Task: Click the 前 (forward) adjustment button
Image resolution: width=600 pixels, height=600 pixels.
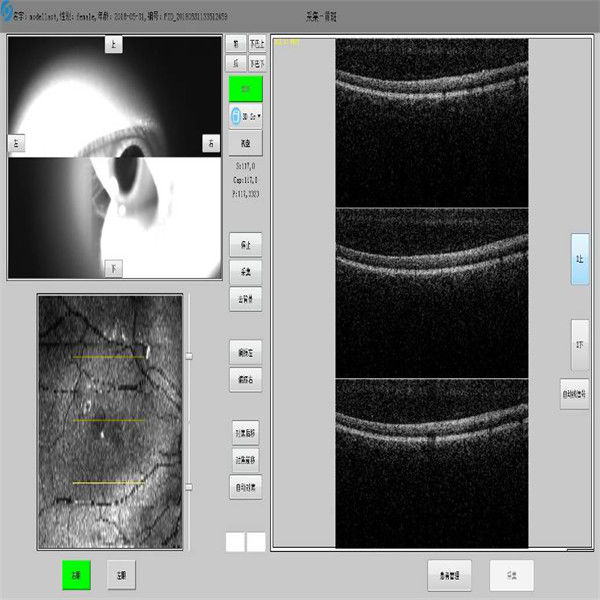Action: click(235, 44)
